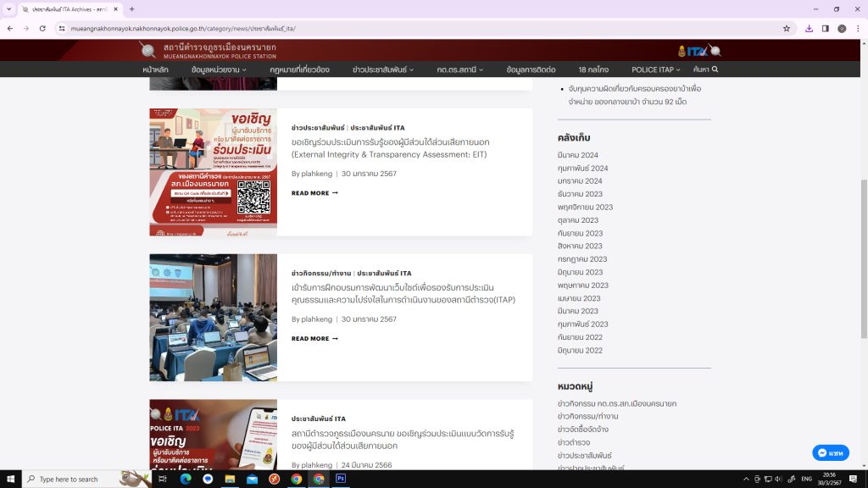Expand the POLICE ITAP dropdown menu
This screenshot has height=488, width=868.
pyautogui.click(x=655, y=69)
